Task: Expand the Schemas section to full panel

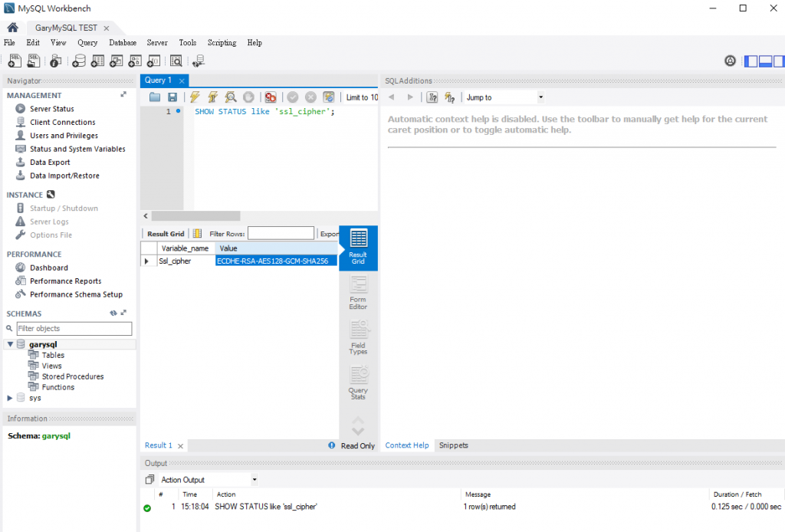Action: (x=123, y=313)
